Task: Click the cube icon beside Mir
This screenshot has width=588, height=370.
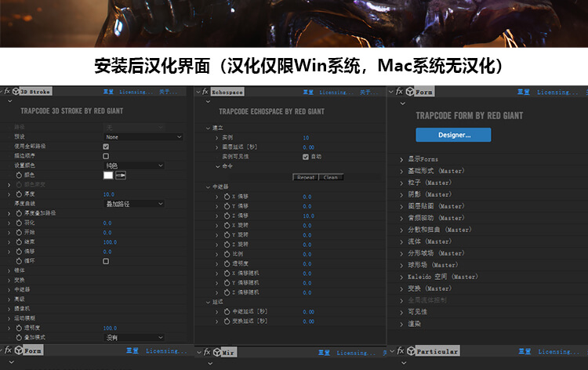Action: coord(216,352)
